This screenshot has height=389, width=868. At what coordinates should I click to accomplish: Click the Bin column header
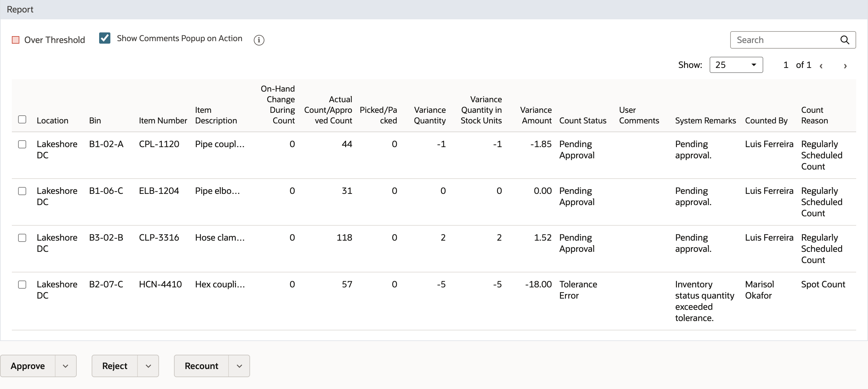click(95, 121)
